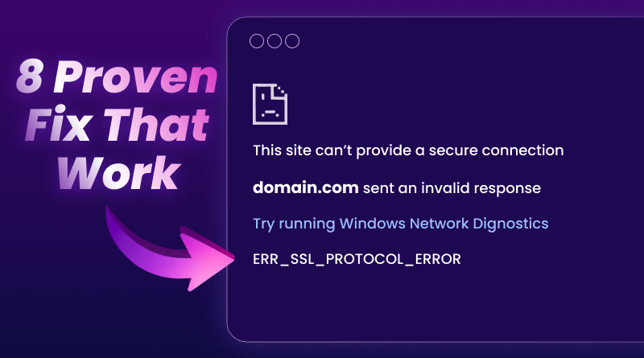Click the word Proven in the headline
Viewport: 644px width, 358px height.
point(135,76)
